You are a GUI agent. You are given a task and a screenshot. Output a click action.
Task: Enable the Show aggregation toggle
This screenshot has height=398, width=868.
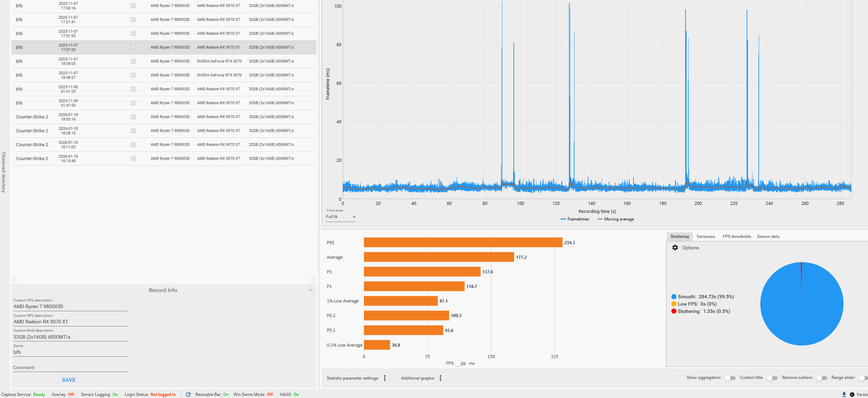point(730,378)
